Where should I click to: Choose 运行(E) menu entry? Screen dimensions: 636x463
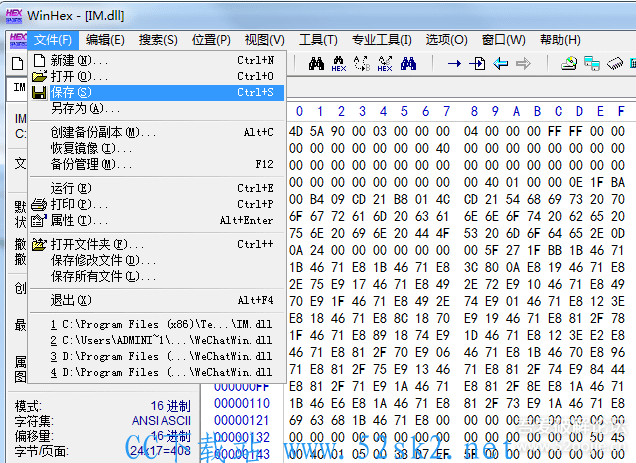pyautogui.click(x=157, y=188)
